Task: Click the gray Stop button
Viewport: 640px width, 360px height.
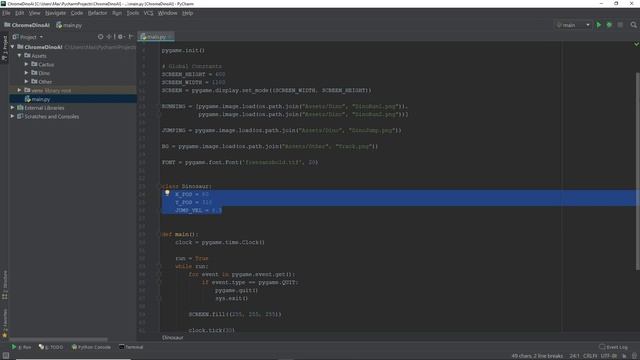Action: (620, 25)
